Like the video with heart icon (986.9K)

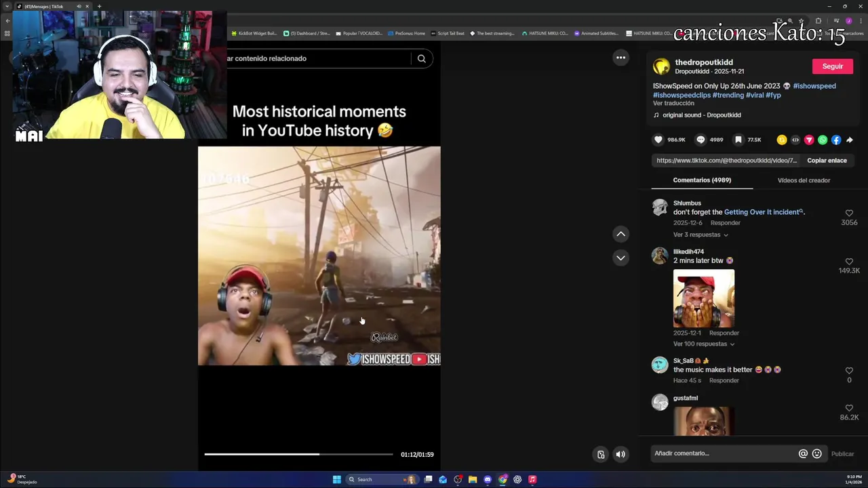click(658, 140)
